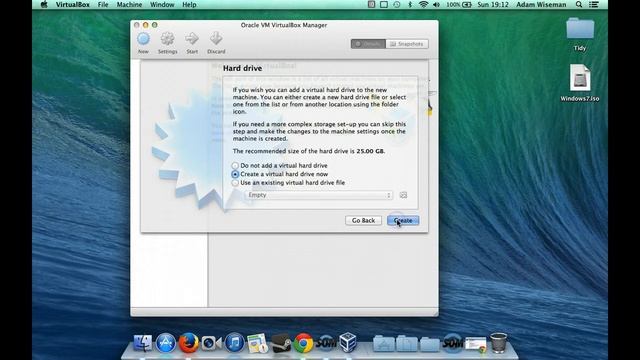Open Spotlight search magnifier in menu bar
The image size is (640, 360).
[579, 4]
